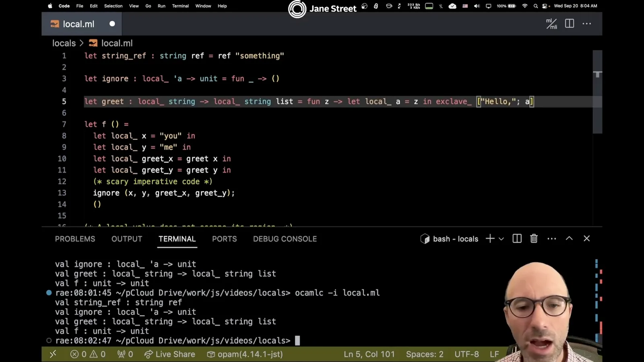The image size is (644, 362).
Task: Close the bottom panel
Action: [587, 239]
